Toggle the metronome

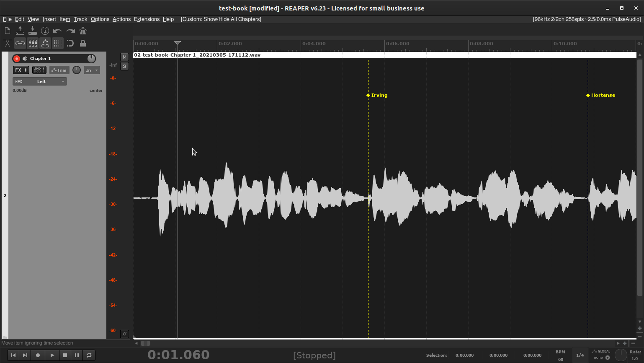click(83, 31)
